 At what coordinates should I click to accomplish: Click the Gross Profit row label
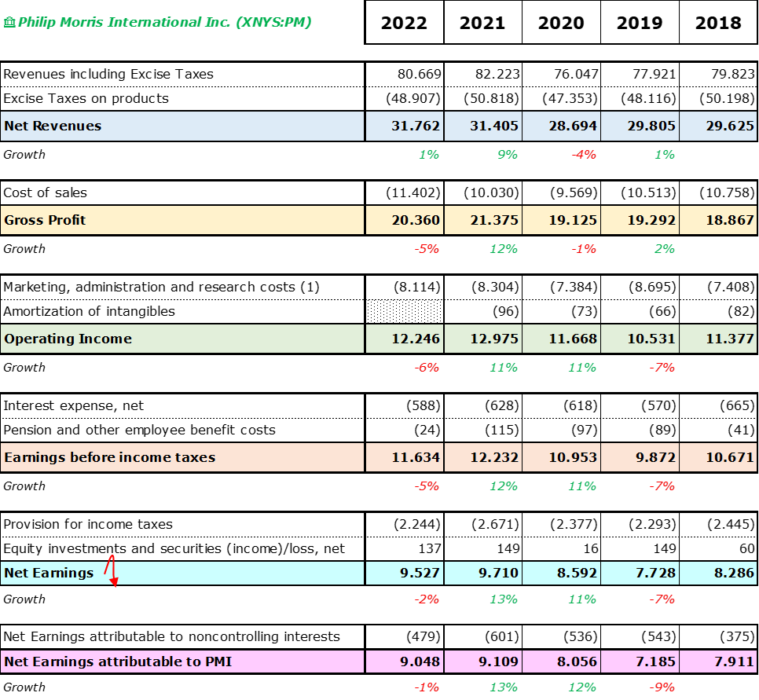click(x=45, y=220)
